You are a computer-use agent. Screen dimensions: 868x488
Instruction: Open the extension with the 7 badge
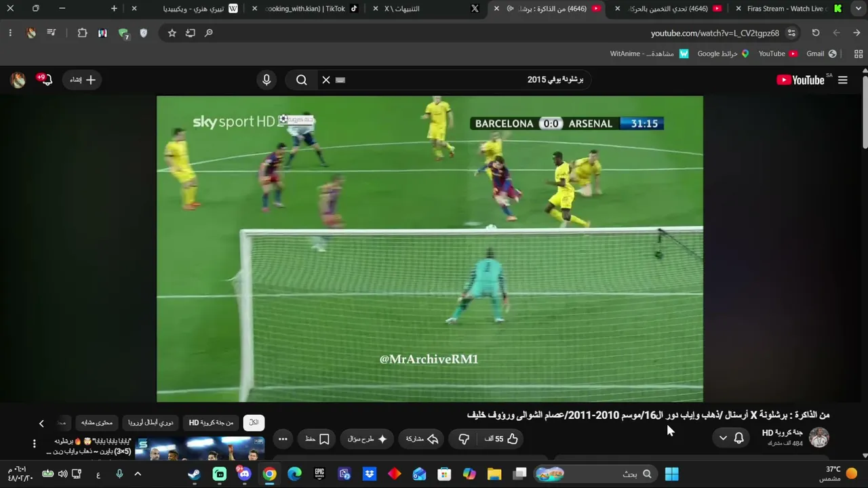pos(123,33)
